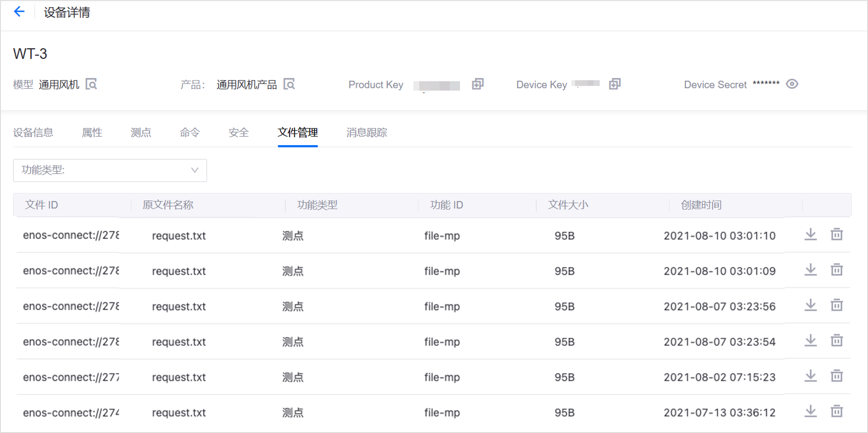Image resolution: width=868 pixels, height=433 pixels.
Task: Click the chevron arrow in 功能类型 selector
Action: (x=195, y=170)
